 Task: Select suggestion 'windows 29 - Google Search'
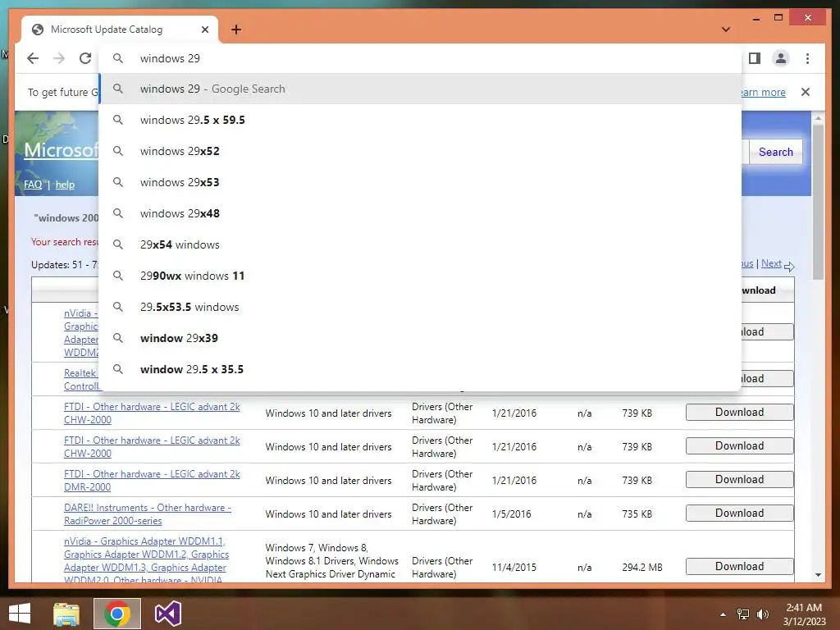point(421,89)
